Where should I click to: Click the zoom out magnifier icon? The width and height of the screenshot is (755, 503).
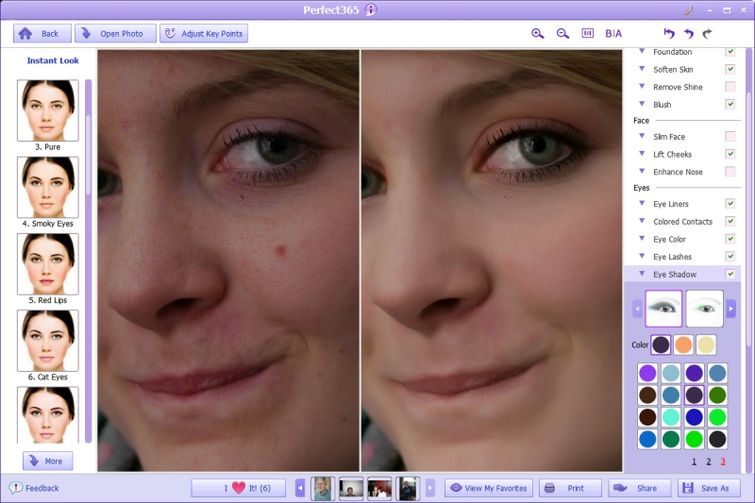coord(563,33)
